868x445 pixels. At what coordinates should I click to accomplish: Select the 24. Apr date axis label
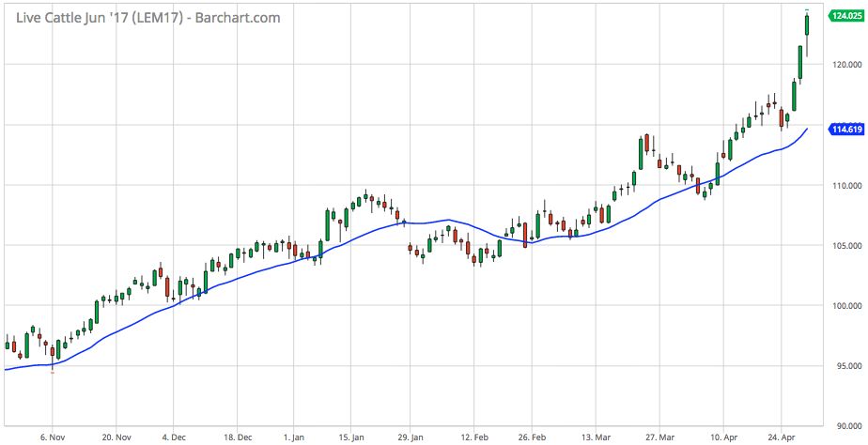point(781,437)
